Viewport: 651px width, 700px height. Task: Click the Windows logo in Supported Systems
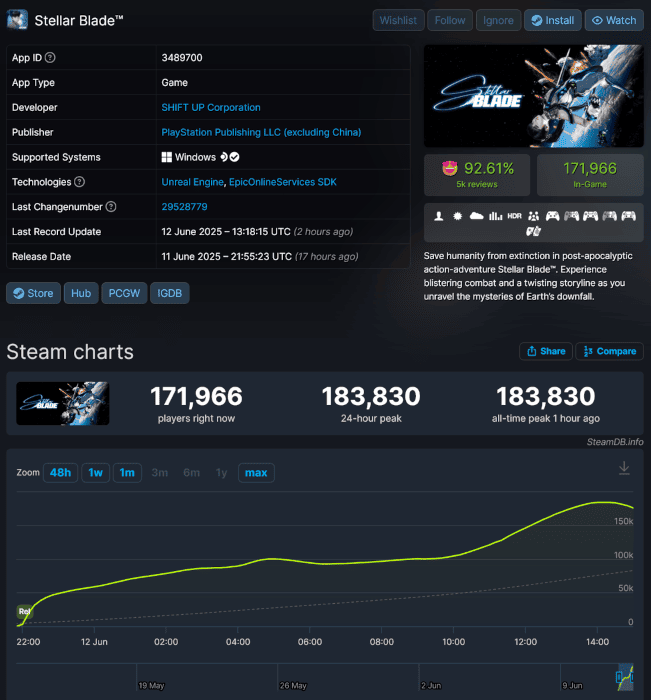[x=167, y=157]
